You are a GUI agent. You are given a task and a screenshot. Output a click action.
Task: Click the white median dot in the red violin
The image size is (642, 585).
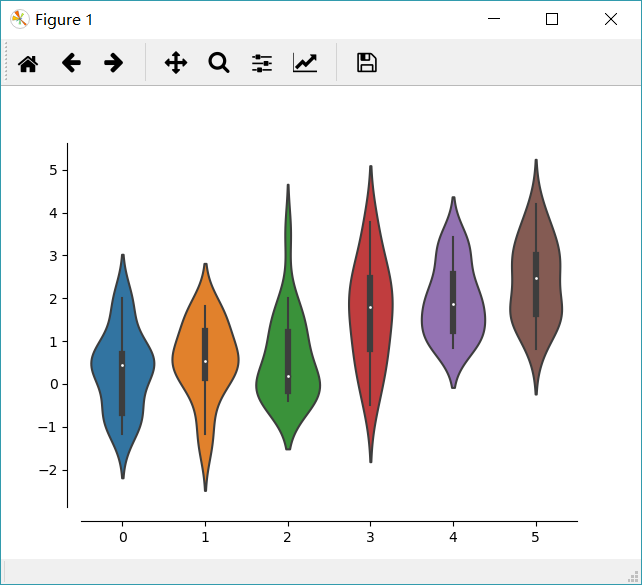[x=371, y=307]
